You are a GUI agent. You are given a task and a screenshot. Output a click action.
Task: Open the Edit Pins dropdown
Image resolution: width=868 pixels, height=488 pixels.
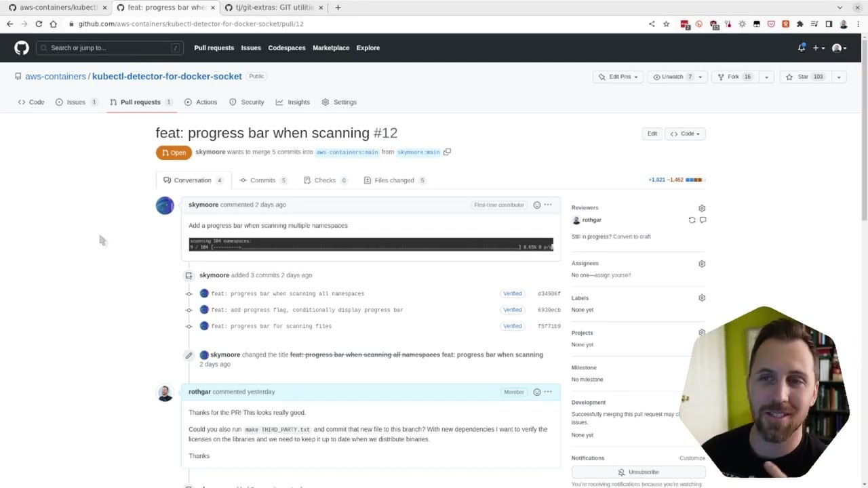point(618,77)
